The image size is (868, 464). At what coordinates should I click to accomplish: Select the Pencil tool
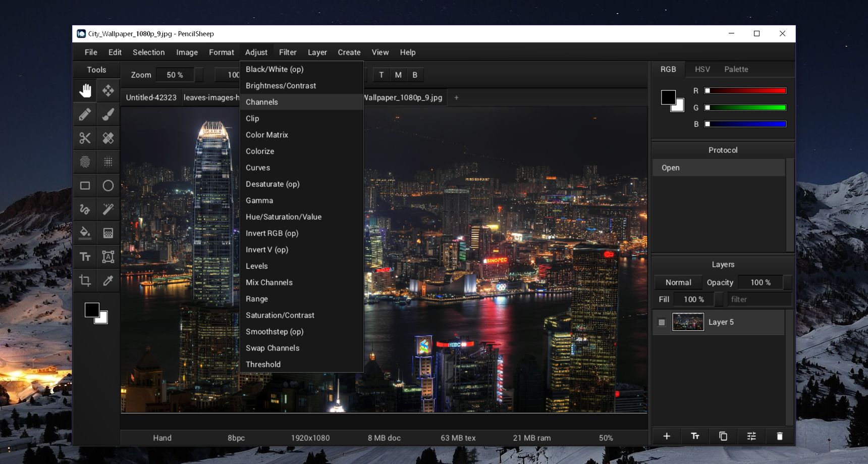85,115
